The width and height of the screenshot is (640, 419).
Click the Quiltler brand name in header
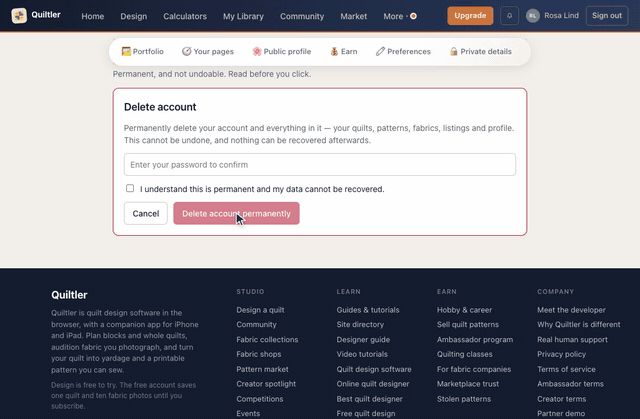[46, 15]
